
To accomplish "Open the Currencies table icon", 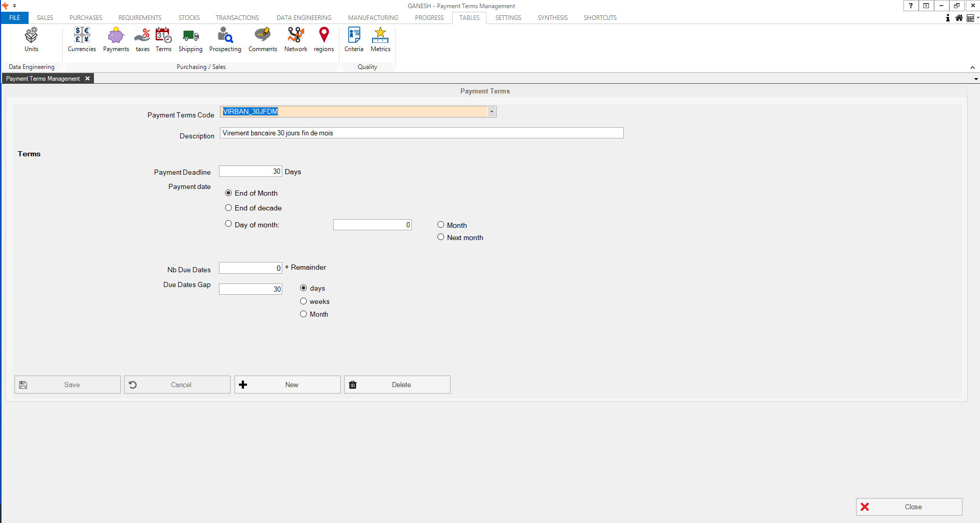I will tap(82, 39).
